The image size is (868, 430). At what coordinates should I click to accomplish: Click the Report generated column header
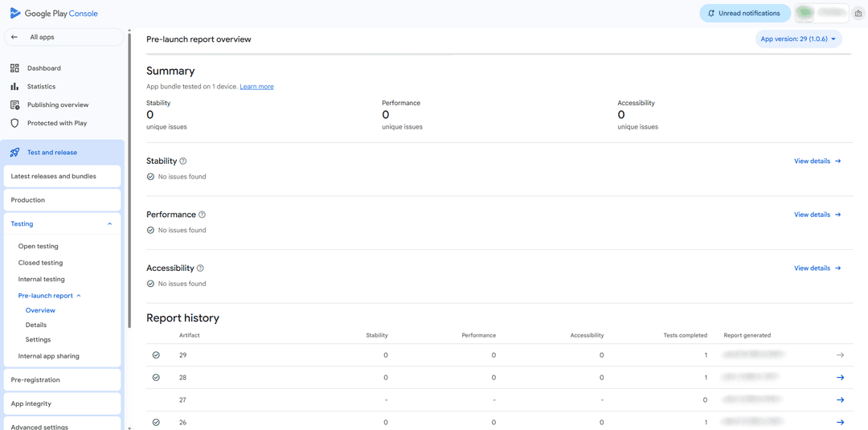[x=747, y=335]
